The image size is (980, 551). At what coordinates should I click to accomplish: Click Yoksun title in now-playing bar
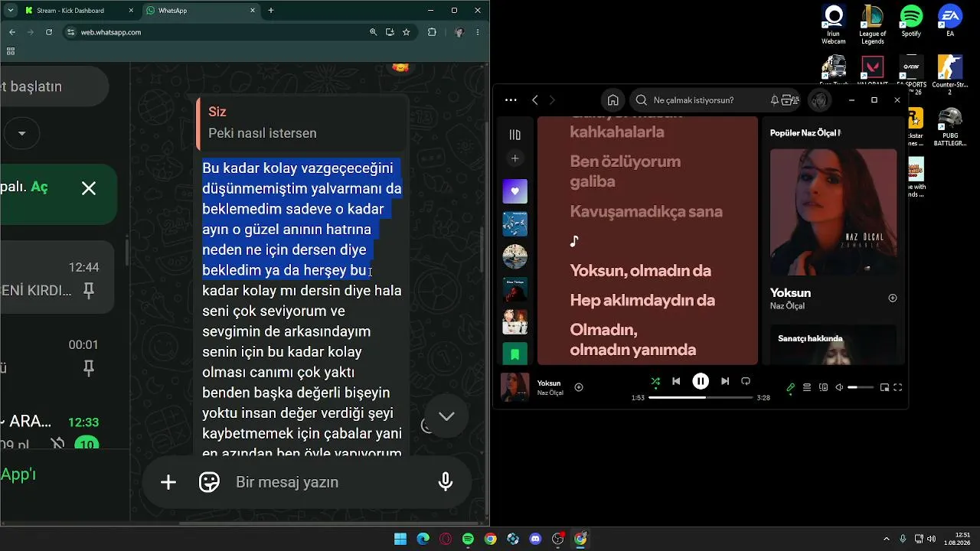coord(549,383)
